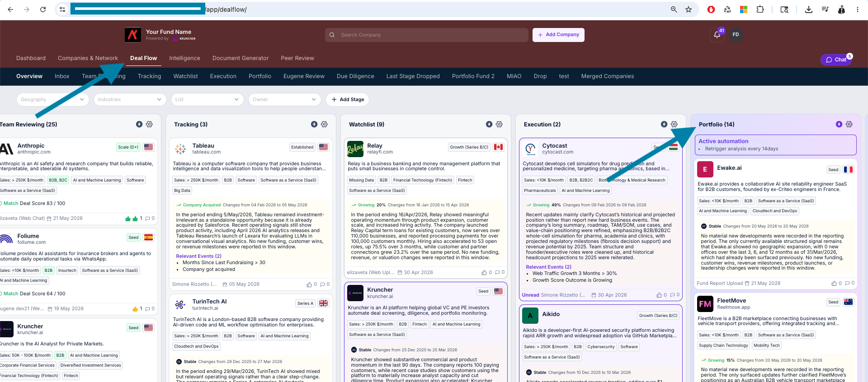Open comments on the Anthropic card

point(147,219)
